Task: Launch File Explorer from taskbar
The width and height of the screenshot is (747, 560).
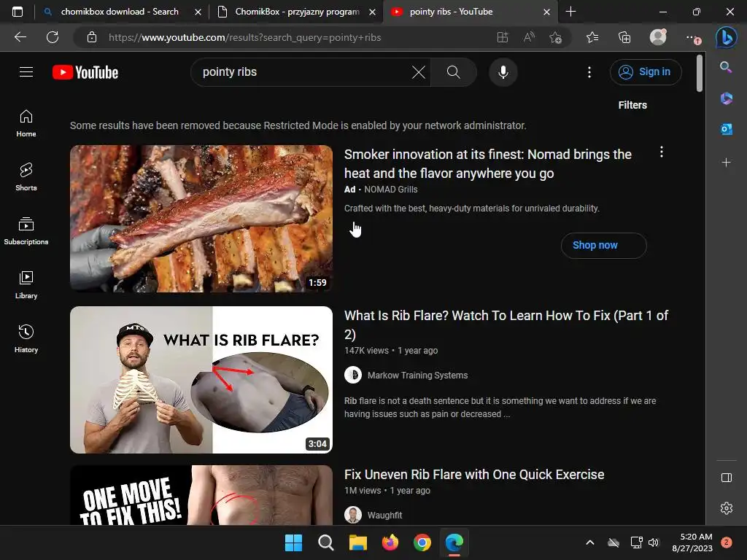Action: [357, 542]
